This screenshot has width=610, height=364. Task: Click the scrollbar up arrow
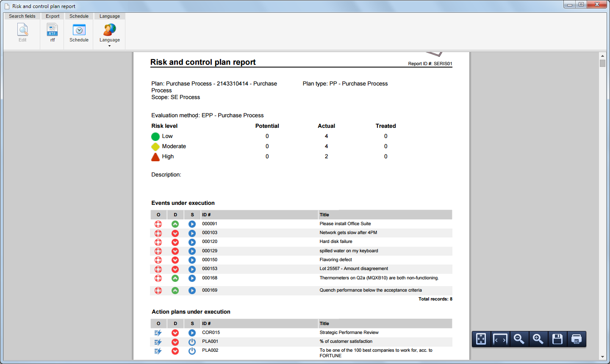[602, 55]
